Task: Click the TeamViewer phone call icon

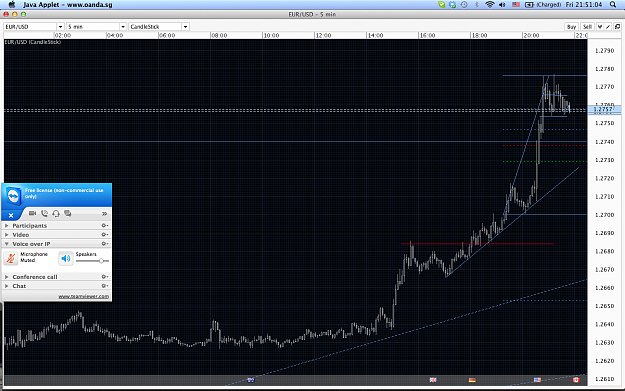Action: (x=44, y=214)
